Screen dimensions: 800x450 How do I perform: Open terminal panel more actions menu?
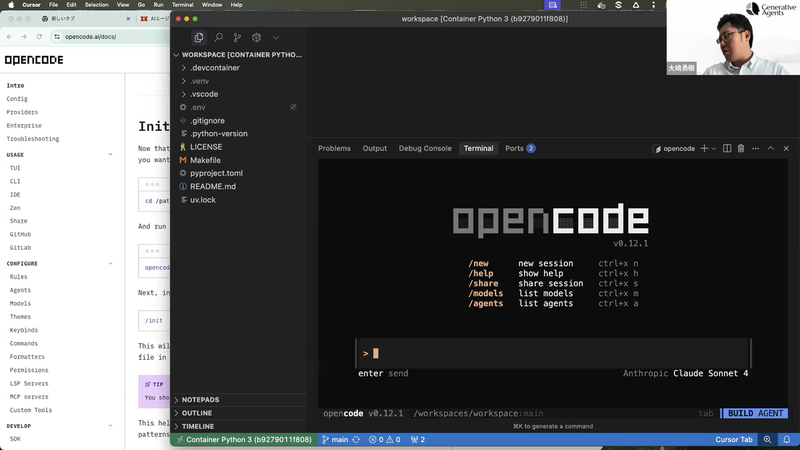click(x=756, y=148)
